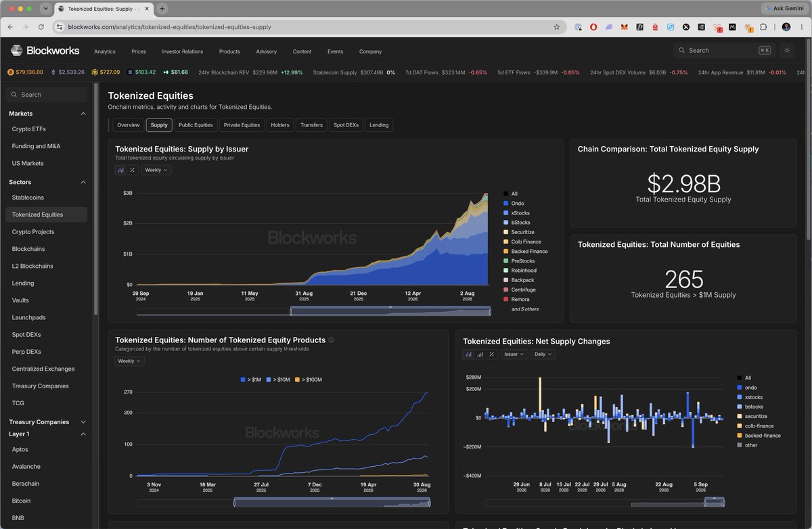This screenshot has width=812, height=529.
Task: Switch to the Lending tab
Action: [x=379, y=125]
